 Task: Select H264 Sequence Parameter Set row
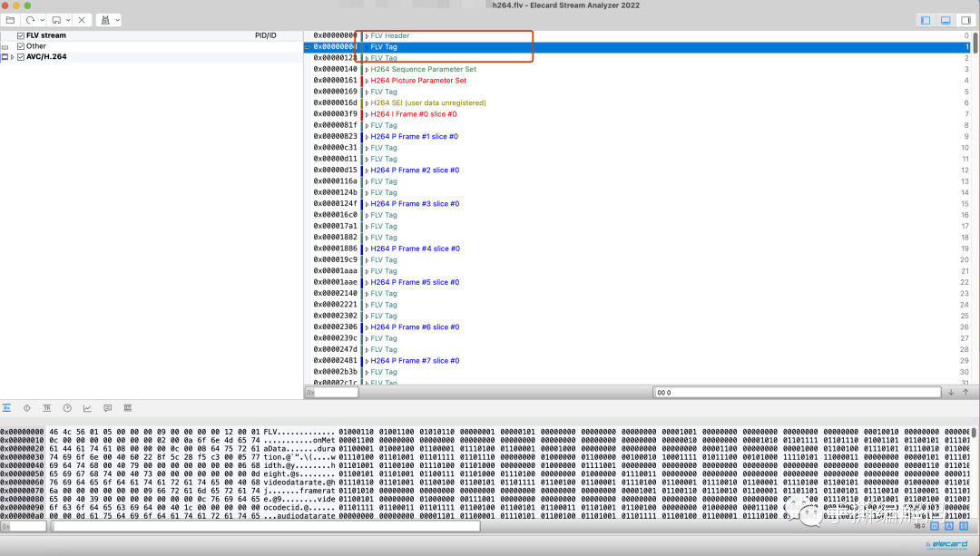(x=423, y=69)
